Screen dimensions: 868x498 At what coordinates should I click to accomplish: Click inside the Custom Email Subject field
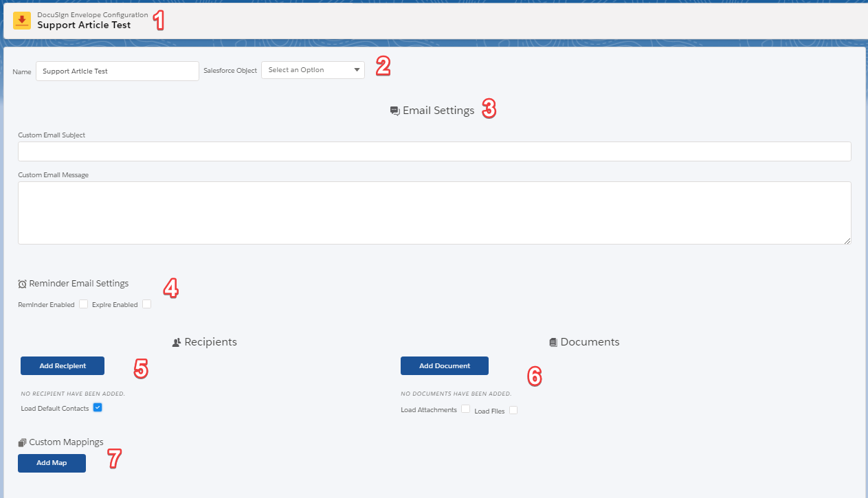coord(433,150)
